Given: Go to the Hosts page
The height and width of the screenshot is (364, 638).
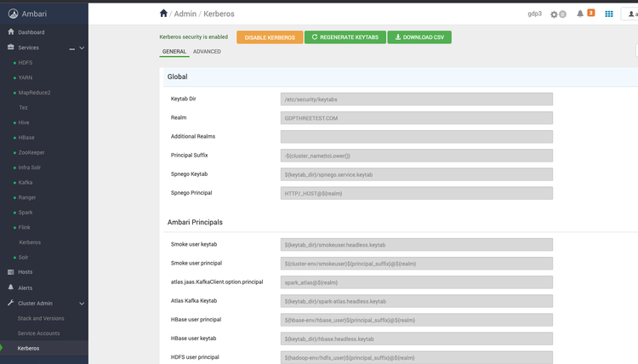Looking at the screenshot, I should pyautogui.click(x=25, y=272).
